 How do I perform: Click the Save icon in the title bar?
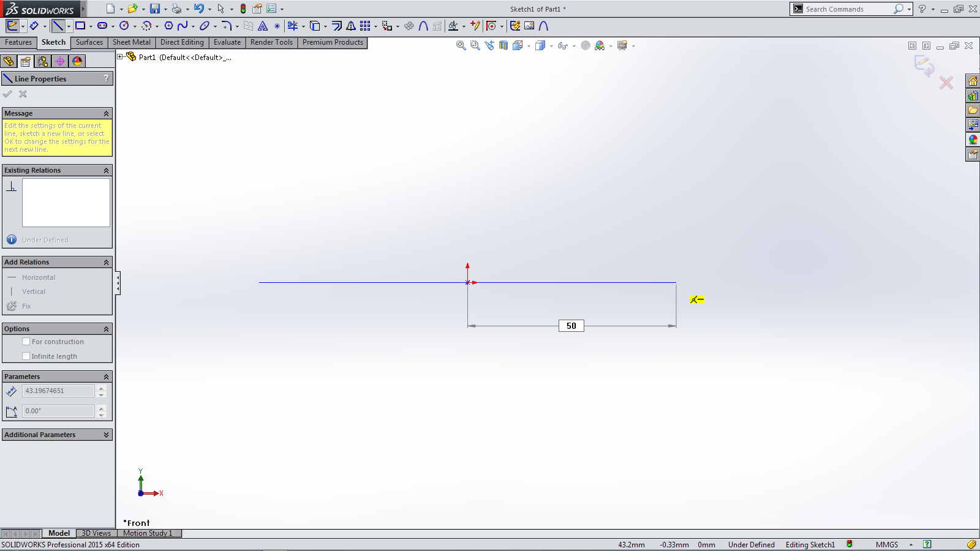pos(155,9)
